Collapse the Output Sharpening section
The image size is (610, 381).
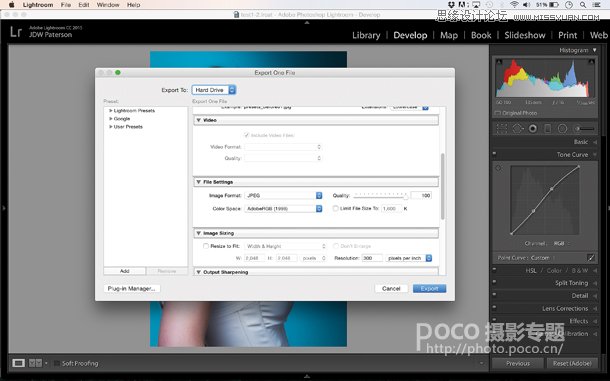coord(198,272)
